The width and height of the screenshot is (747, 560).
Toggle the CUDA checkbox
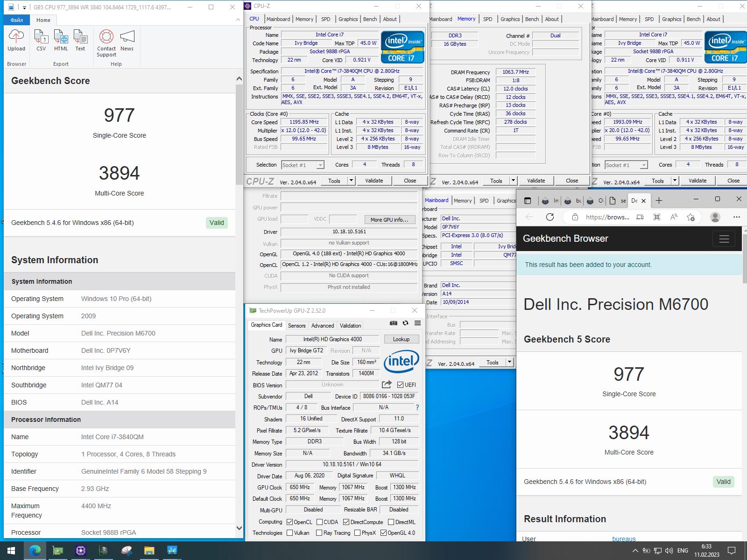click(319, 522)
